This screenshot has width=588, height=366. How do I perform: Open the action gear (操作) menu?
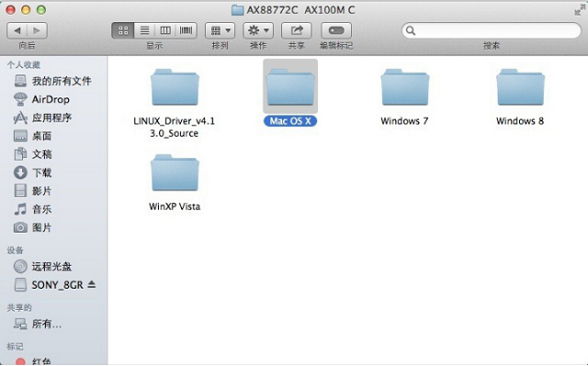click(258, 30)
